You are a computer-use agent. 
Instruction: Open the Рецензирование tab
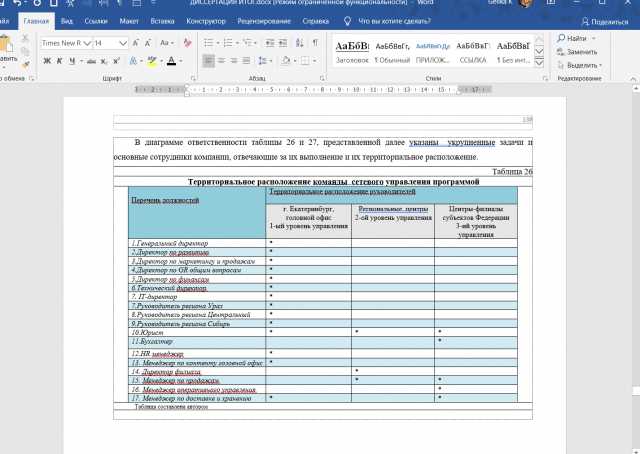[x=264, y=21]
